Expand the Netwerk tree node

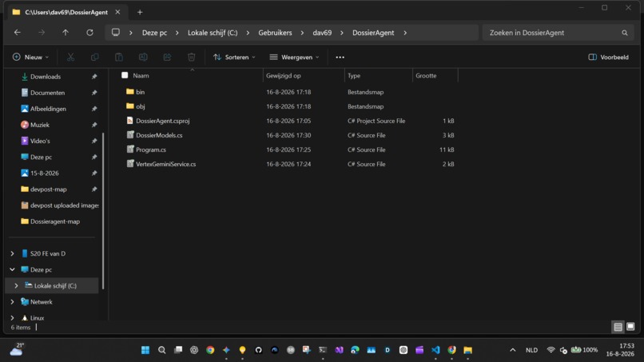pos(12,301)
